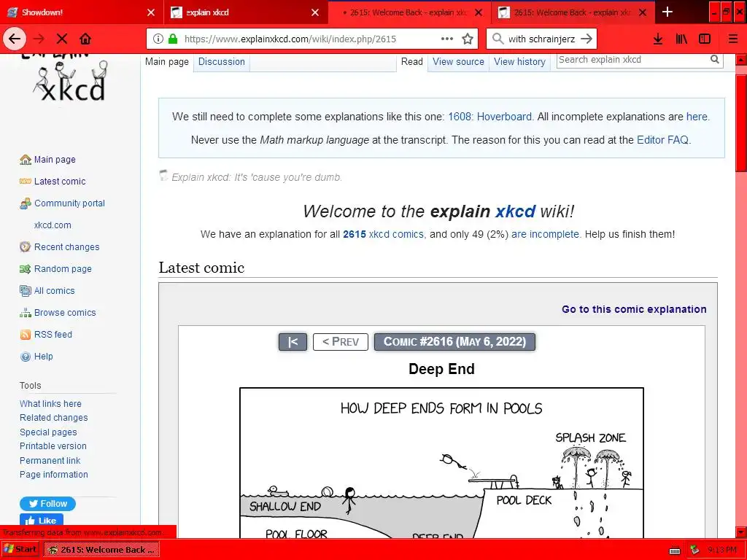Submit search with the go arrow
This screenshot has width=747, height=560.
587,39
